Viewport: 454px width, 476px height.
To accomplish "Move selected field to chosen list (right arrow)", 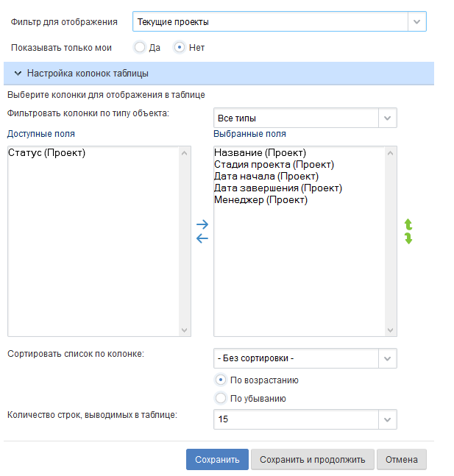I will (x=202, y=224).
